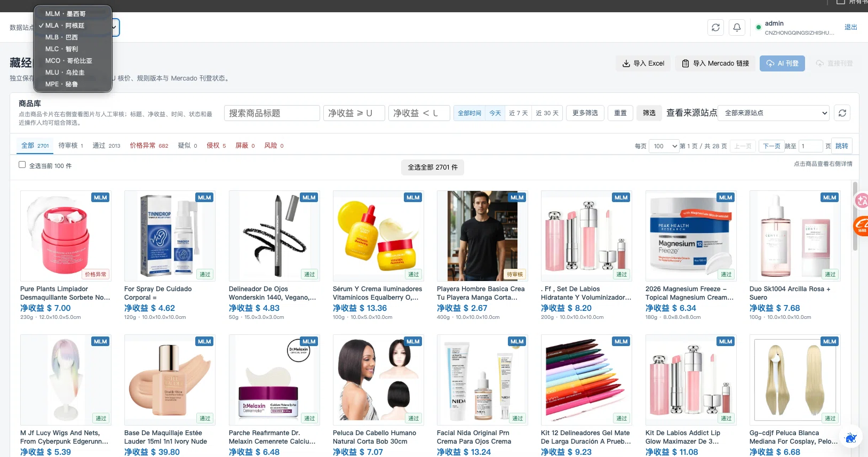Open Delineador De Ojos product thumbnail
Screen dimensions: 868x457
(x=274, y=236)
